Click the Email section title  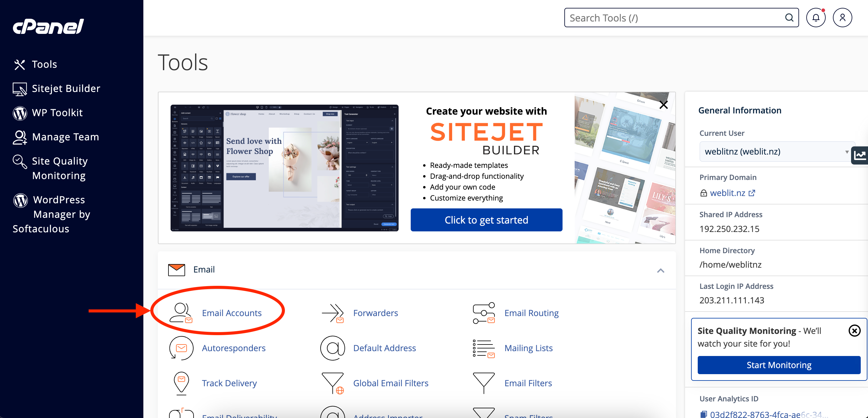[204, 269]
